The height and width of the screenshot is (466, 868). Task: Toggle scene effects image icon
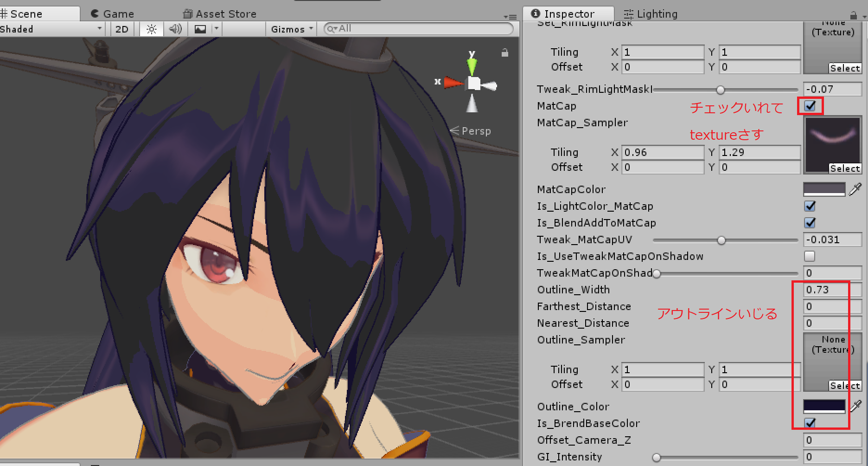[x=200, y=29]
